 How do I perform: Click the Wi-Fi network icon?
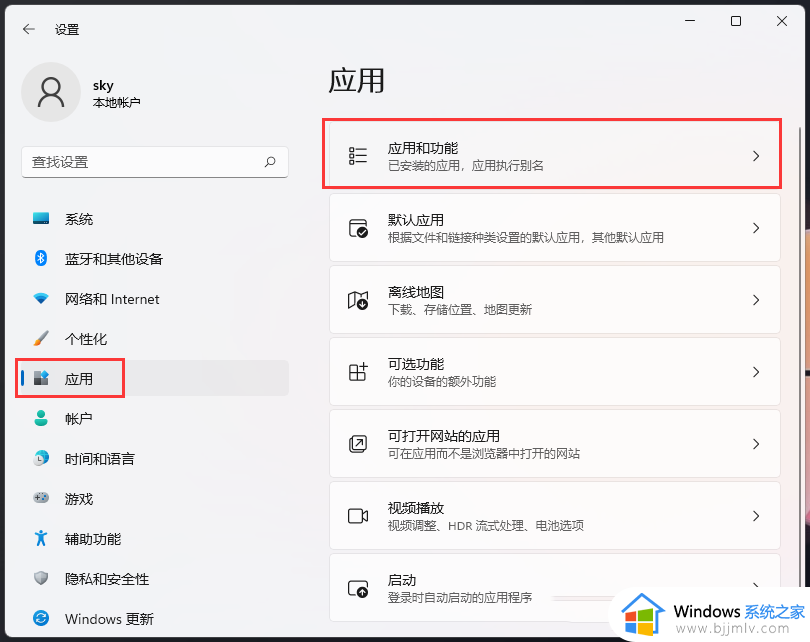coord(41,299)
